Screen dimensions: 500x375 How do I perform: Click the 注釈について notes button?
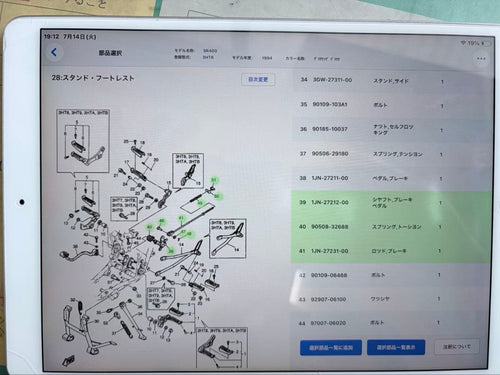457,347
